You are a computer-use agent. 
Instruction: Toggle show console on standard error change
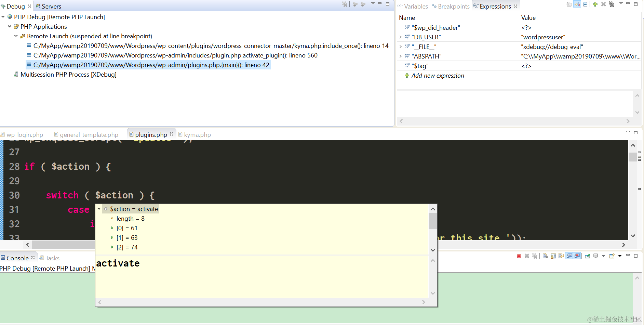click(x=577, y=256)
